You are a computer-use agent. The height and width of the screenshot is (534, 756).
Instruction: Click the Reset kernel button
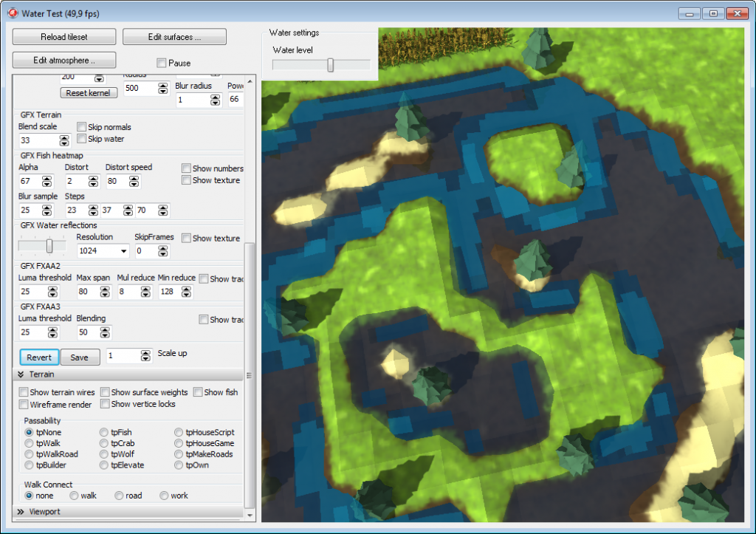coord(89,93)
